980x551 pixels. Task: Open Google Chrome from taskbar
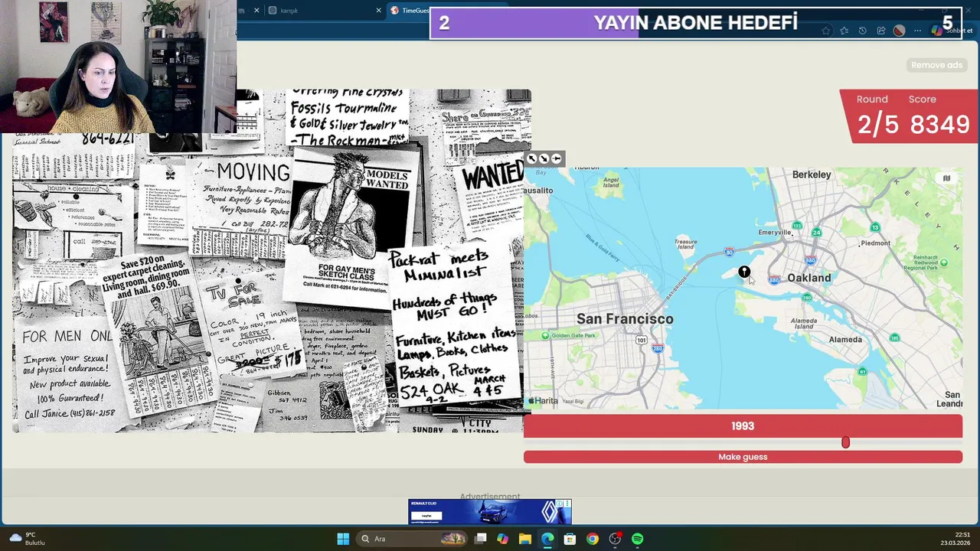pyautogui.click(x=592, y=539)
